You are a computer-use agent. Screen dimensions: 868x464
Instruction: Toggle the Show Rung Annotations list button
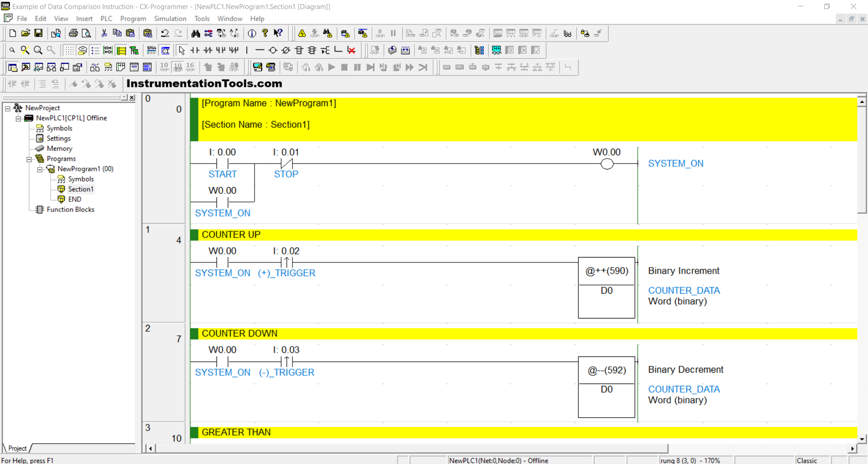click(95, 50)
